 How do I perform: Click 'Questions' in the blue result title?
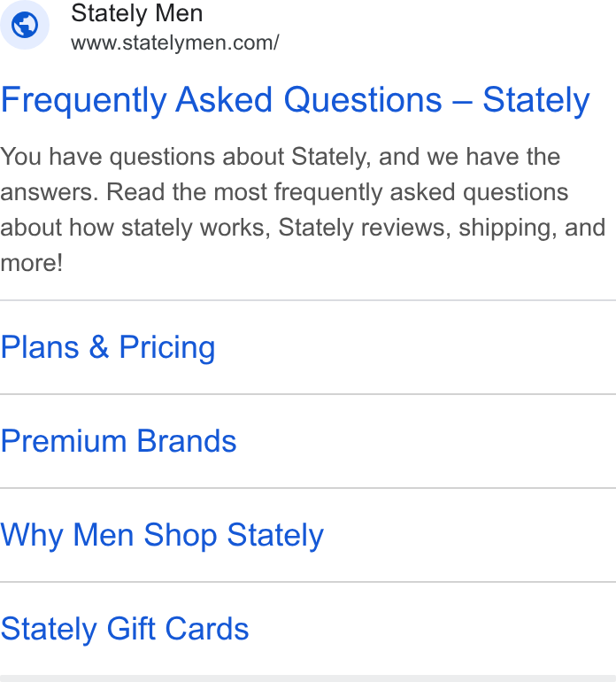tap(363, 100)
